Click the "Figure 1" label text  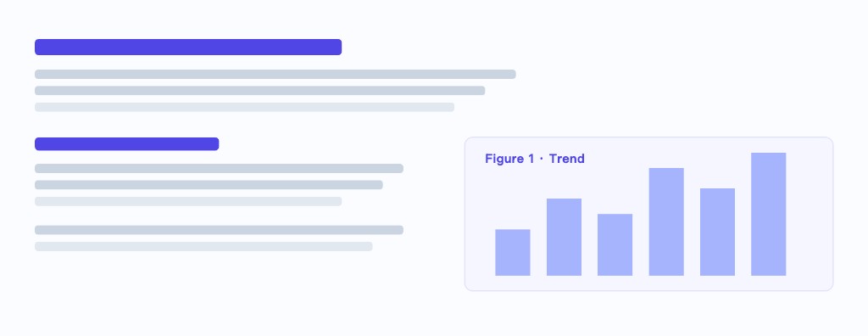tap(509, 160)
